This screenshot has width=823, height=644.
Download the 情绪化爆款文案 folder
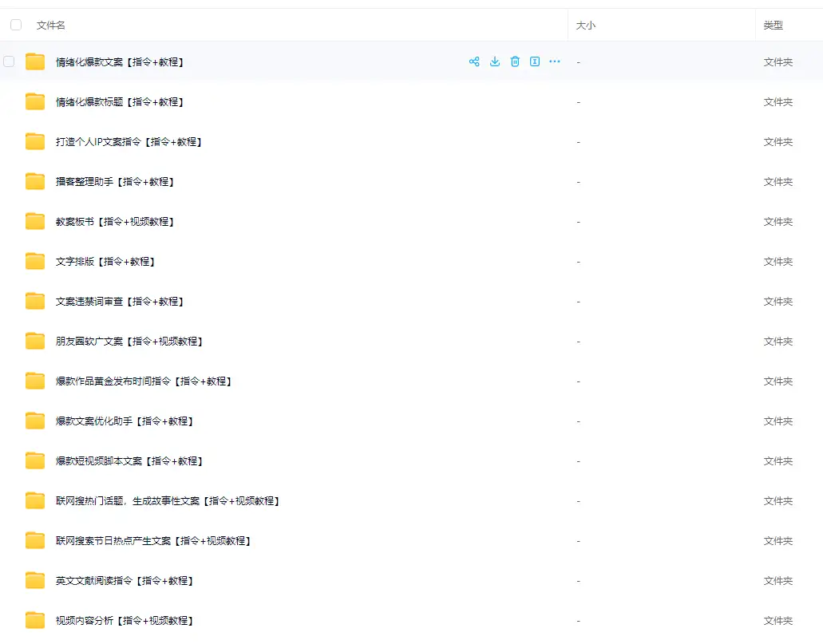[x=495, y=61]
